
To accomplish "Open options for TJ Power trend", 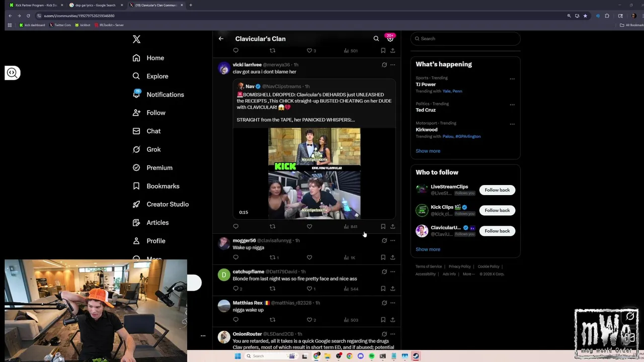I will (512, 78).
